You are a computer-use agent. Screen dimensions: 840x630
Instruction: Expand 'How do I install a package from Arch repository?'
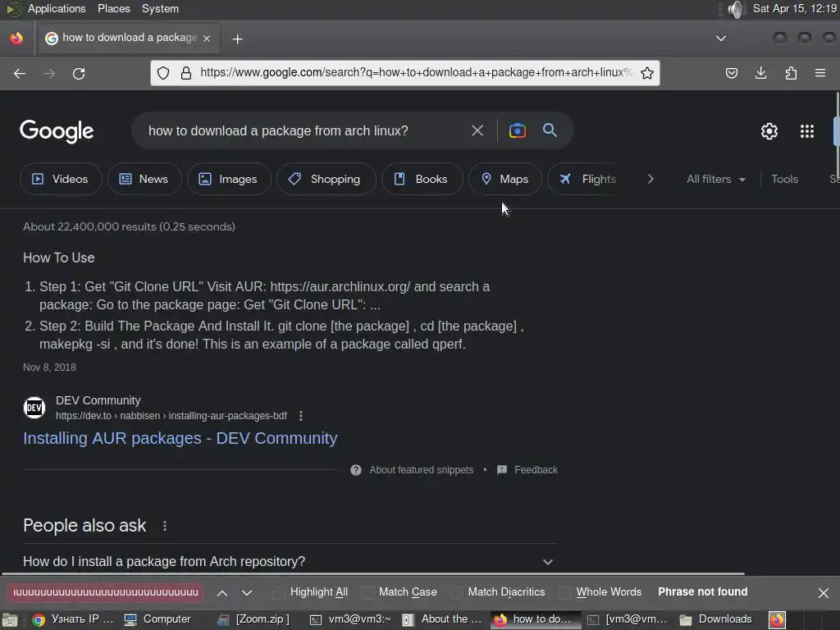(x=290, y=561)
